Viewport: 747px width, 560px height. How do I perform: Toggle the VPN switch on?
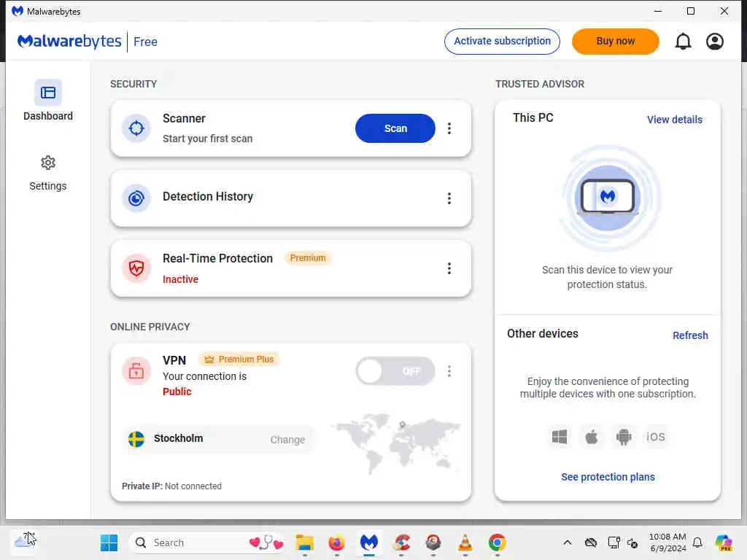395,371
